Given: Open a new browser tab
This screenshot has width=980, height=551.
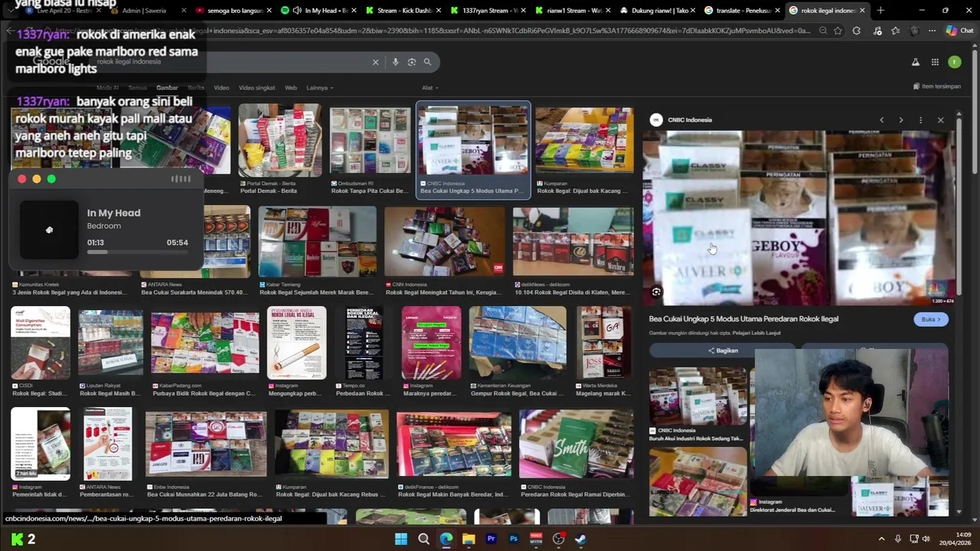Looking at the screenshot, I should pyautogui.click(x=880, y=11).
